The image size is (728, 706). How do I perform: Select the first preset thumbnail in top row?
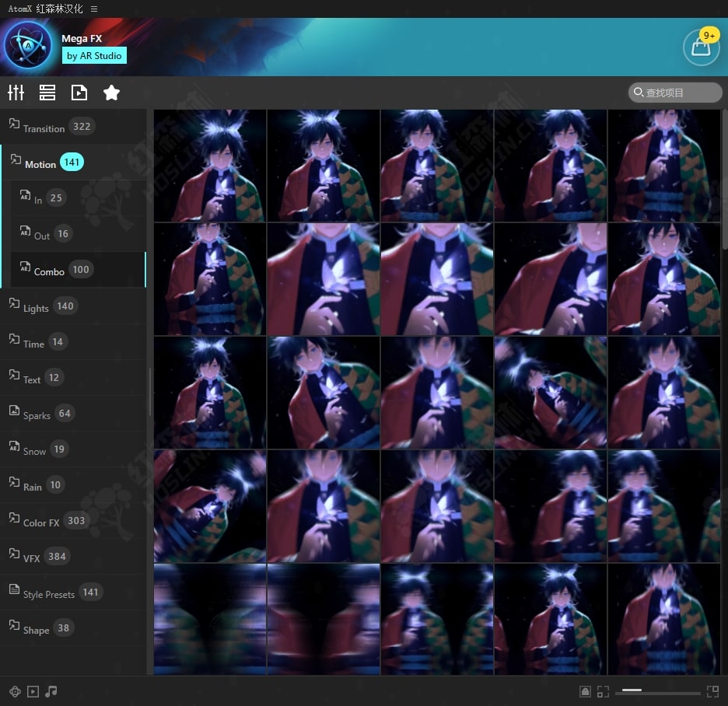[x=210, y=166]
